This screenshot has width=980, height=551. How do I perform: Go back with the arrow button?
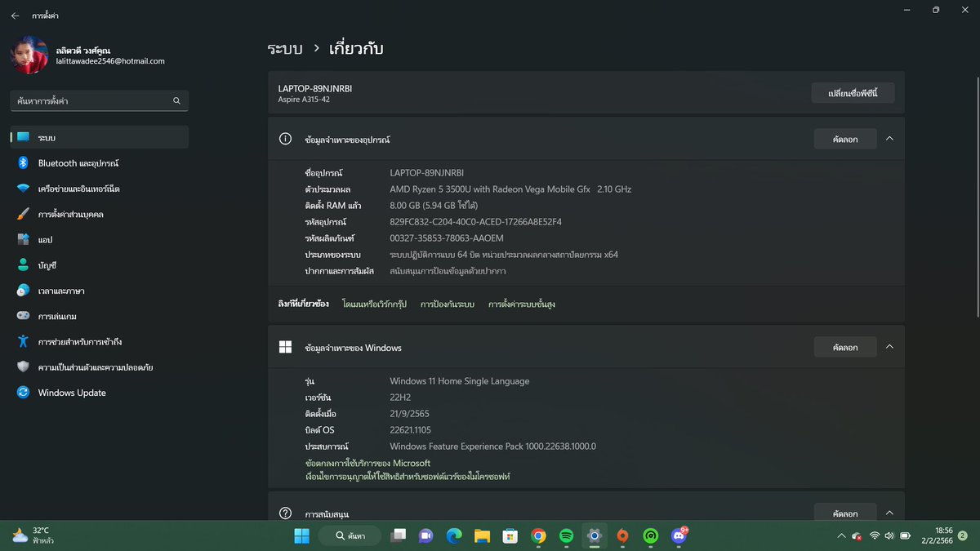(15, 16)
